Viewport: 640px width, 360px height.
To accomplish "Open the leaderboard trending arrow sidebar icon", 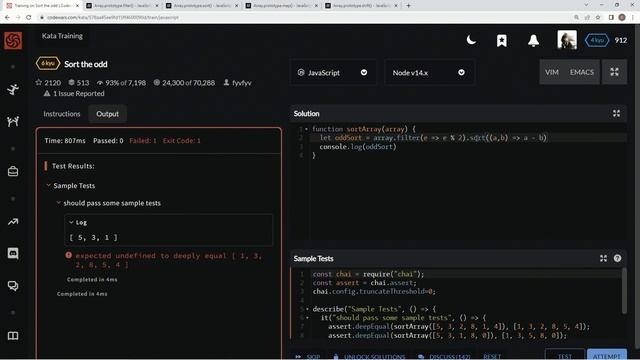I will pyautogui.click(x=13, y=222).
